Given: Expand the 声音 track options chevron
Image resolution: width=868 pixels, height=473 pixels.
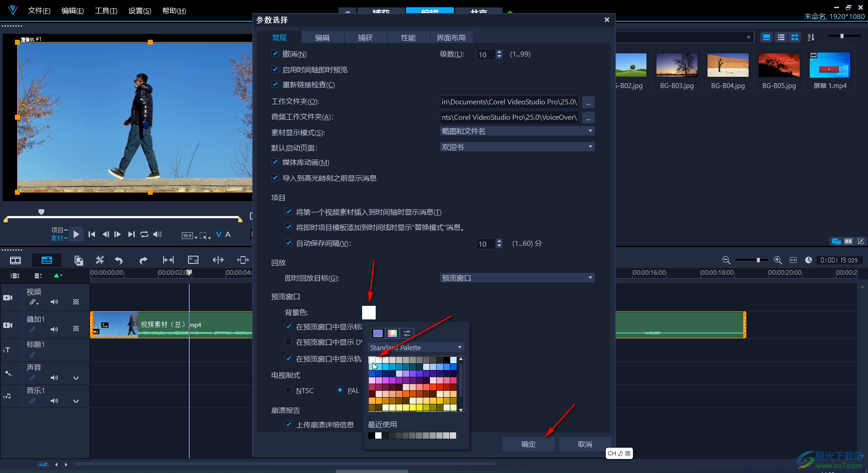Looking at the screenshot, I should 76,378.
